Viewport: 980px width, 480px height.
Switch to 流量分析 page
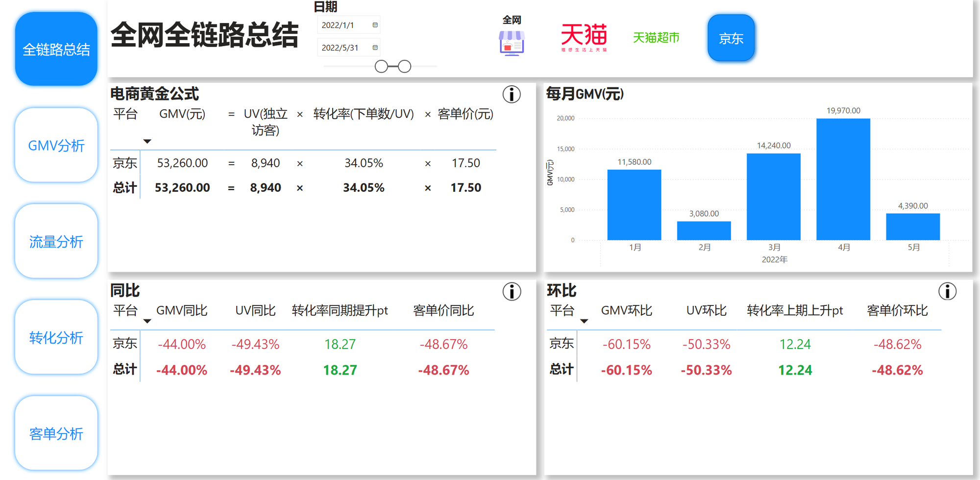pyautogui.click(x=56, y=241)
